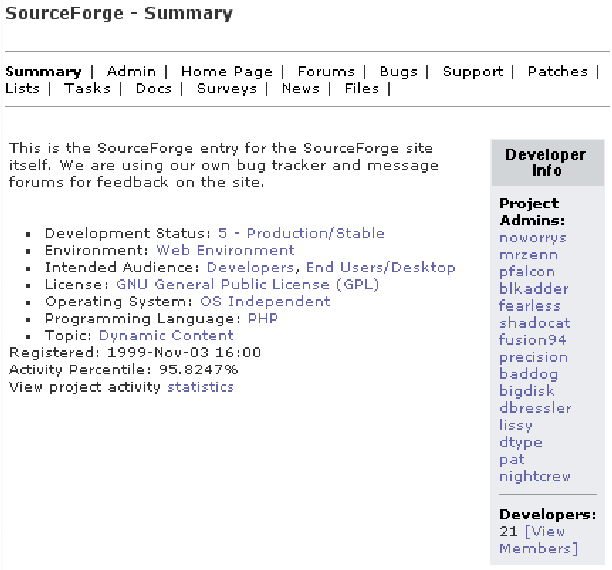Open admin profile dbressler
This screenshot has width=612, height=570.
(x=535, y=408)
